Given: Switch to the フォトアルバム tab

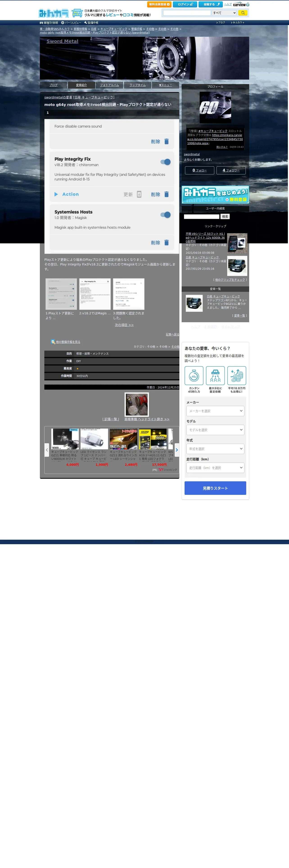Looking at the screenshot, I should [x=109, y=85].
